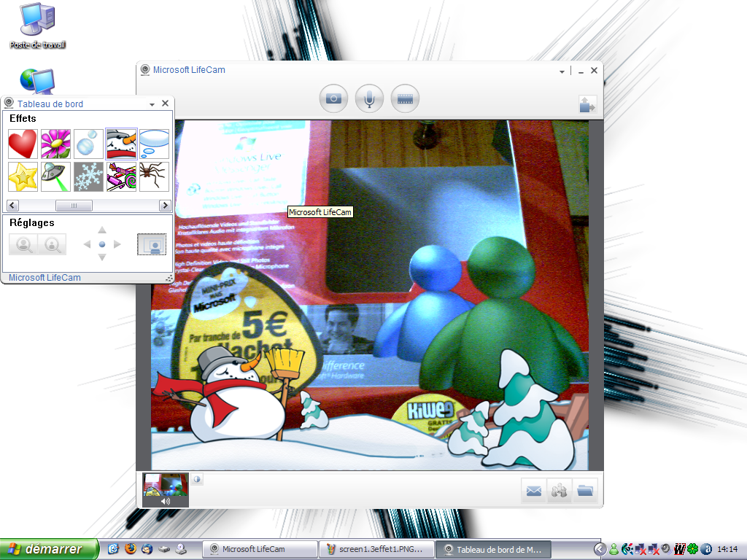Click the zoom in magnifier under Réglages
747x560 pixels.
pyautogui.click(x=23, y=245)
